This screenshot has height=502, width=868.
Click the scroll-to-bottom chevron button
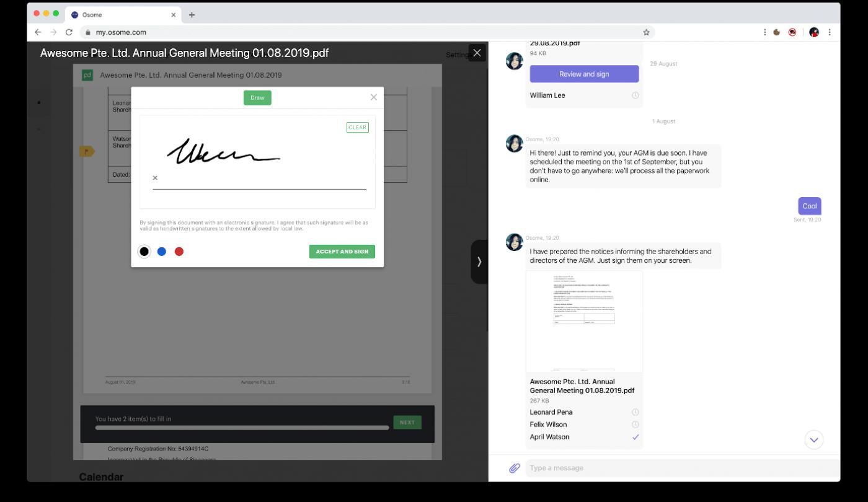(x=814, y=440)
